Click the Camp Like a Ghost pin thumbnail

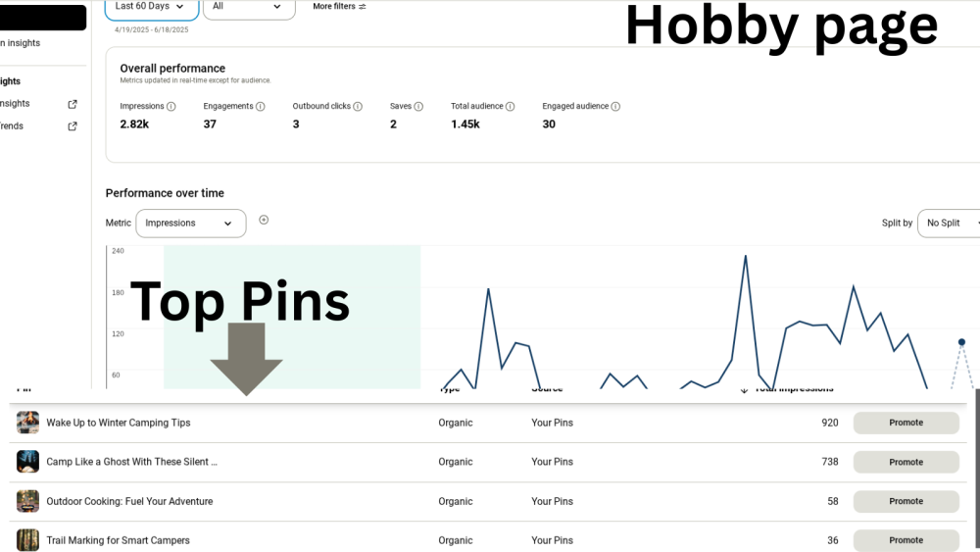pyautogui.click(x=27, y=462)
